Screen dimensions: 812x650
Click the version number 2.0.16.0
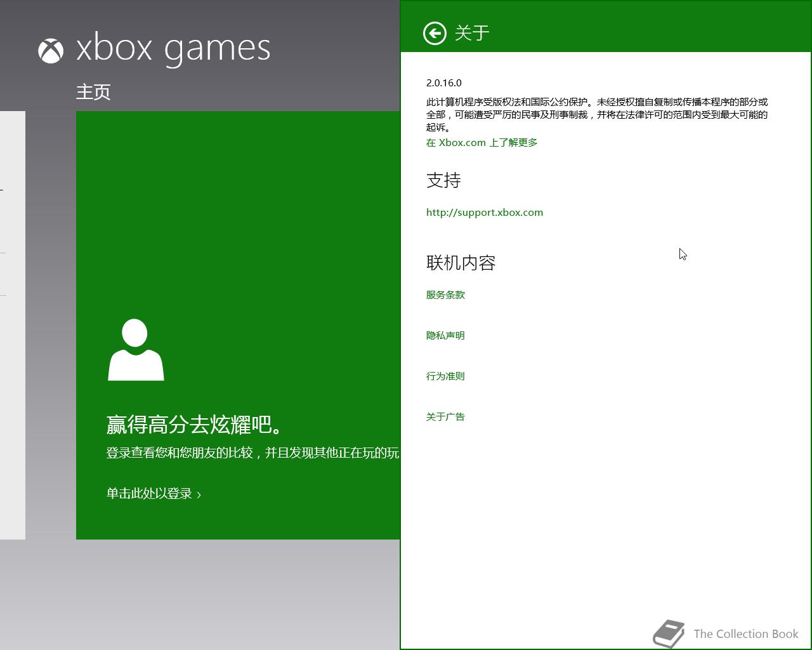[444, 83]
